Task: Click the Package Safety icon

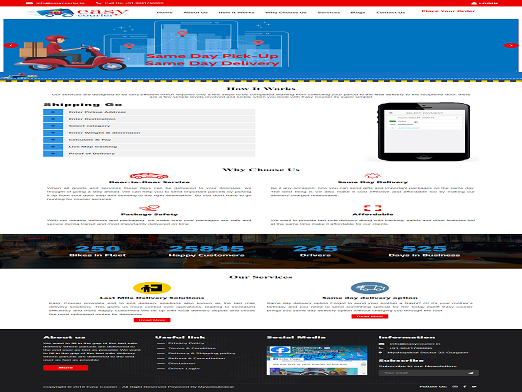Action: tap(149, 208)
